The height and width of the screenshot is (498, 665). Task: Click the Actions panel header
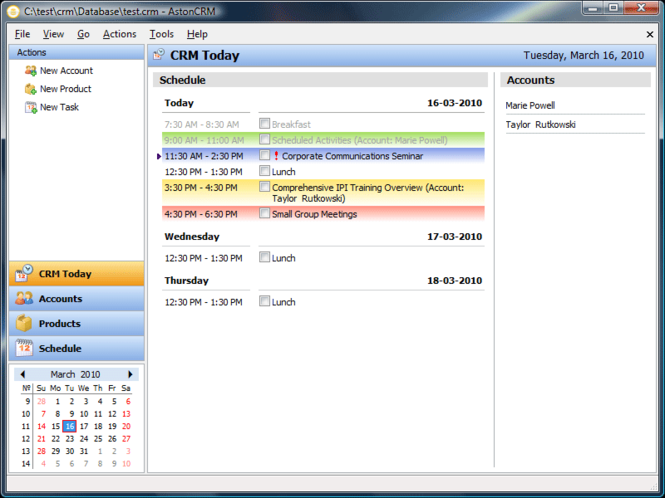click(76, 53)
